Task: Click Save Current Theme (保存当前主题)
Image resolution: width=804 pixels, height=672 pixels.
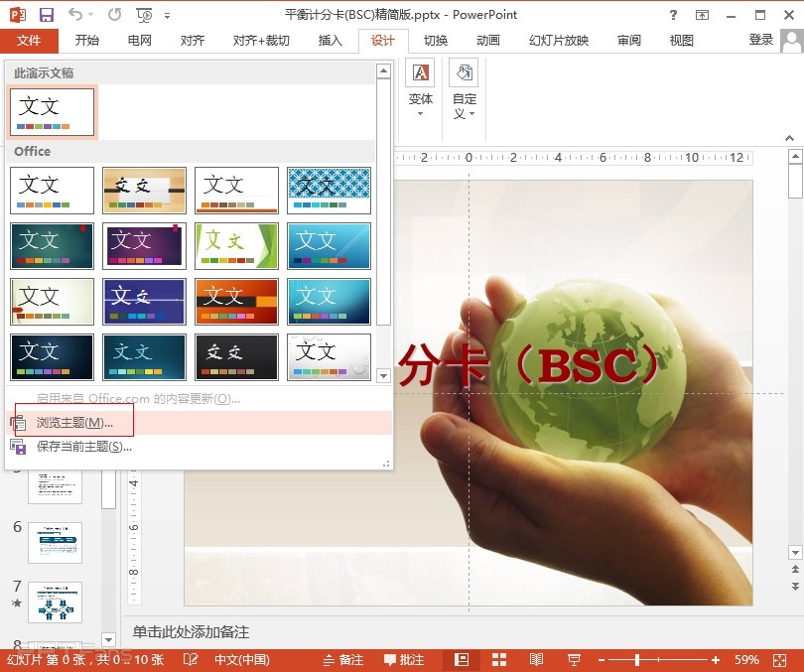Action: tap(83, 447)
